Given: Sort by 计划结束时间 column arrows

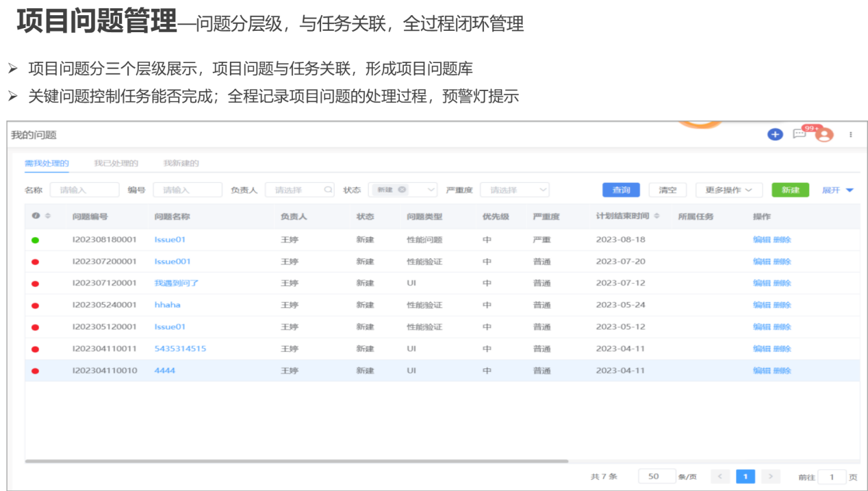Looking at the screenshot, I should coord(657,216).
